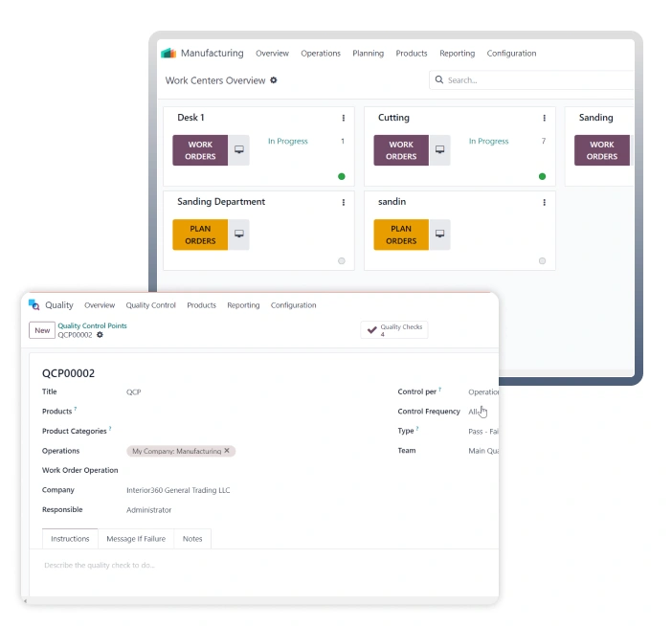Screen dimensions: 672x626
Task: Click monitor icon on sandin card
Action: (x=439, y=235)
